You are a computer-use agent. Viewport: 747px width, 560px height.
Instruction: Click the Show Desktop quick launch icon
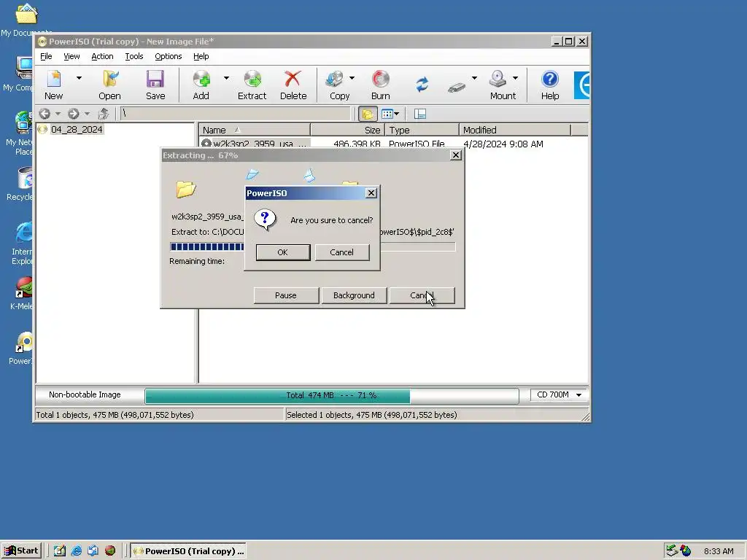[60, 551]
